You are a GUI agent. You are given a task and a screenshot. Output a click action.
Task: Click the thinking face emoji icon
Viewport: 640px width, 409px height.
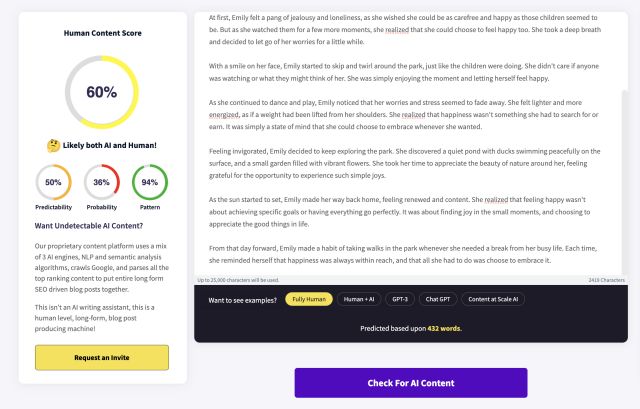pos(53,145)
